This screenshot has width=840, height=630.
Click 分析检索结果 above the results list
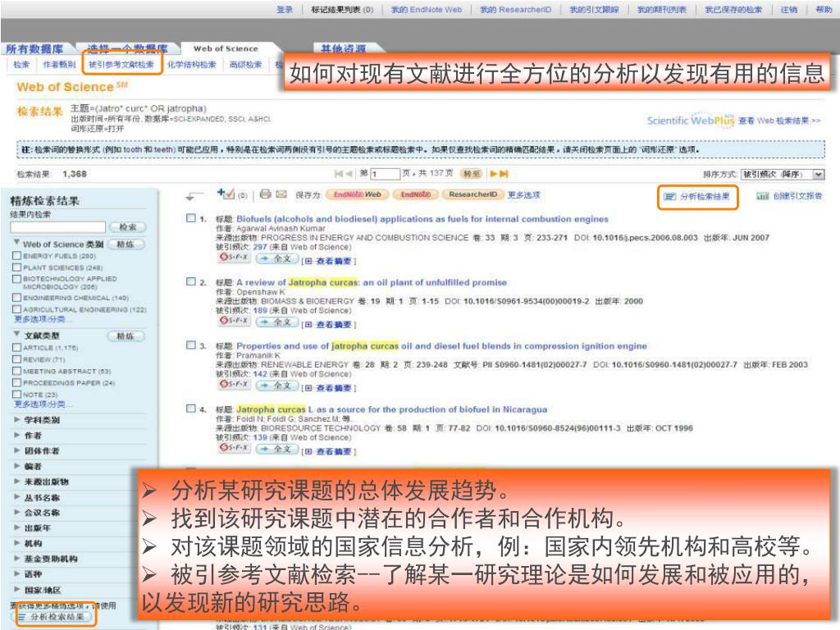click(697, 197)
